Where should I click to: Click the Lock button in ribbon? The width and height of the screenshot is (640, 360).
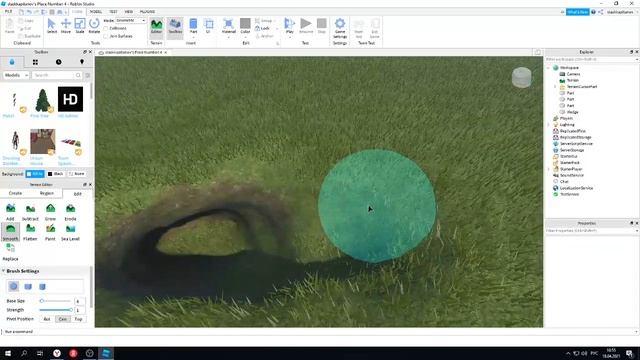pos(262,28)
